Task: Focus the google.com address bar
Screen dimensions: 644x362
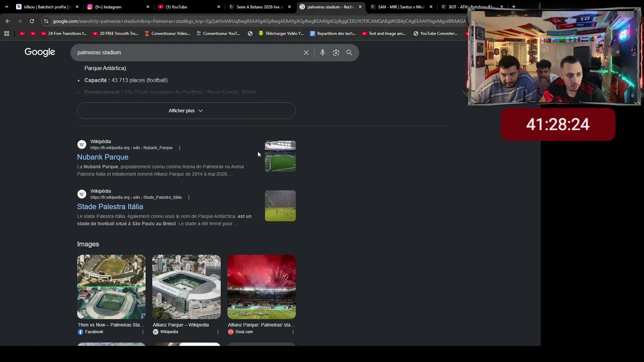Action: point(259,21)
